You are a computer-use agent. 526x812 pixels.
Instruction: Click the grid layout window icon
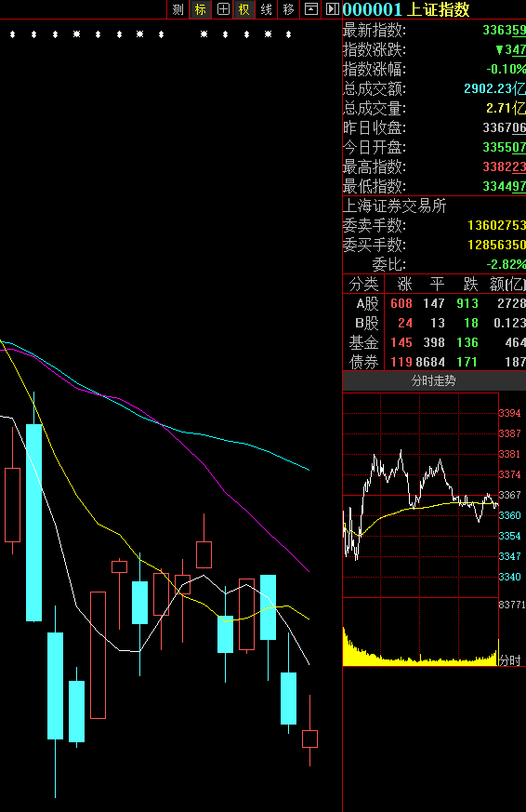point(223,9)
